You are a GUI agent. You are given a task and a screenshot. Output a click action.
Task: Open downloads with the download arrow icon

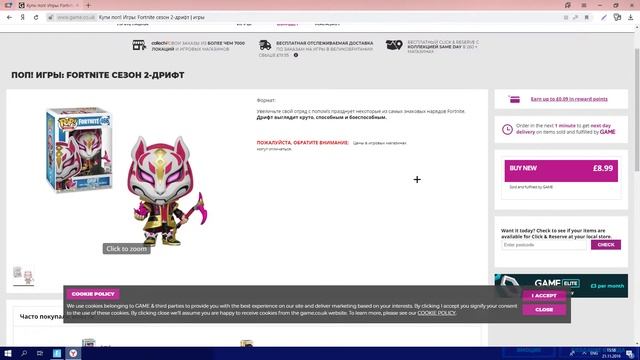[631, 18]
